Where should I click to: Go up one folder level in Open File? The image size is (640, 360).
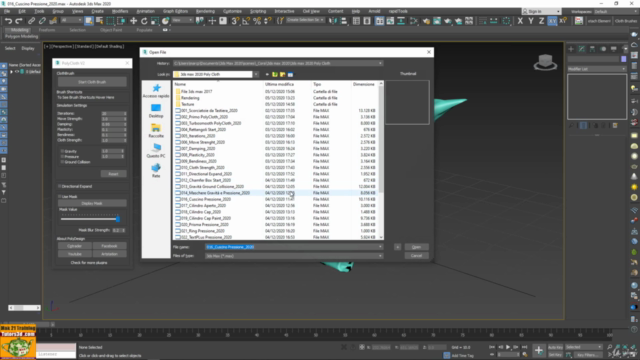[x=275, y=74]
